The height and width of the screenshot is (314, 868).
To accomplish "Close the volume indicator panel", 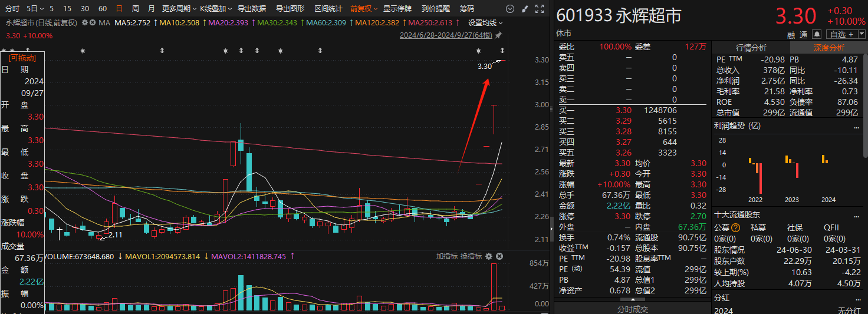I will point(499,256).
